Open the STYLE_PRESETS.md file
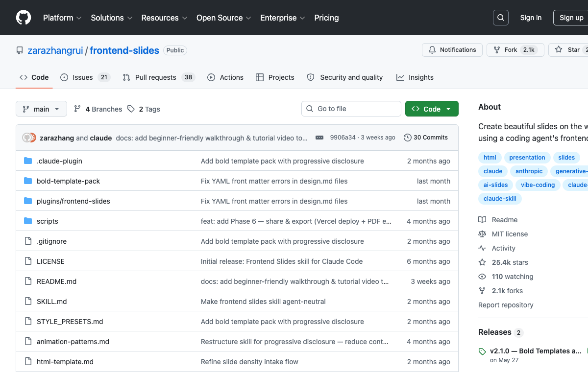 (70, 322)
